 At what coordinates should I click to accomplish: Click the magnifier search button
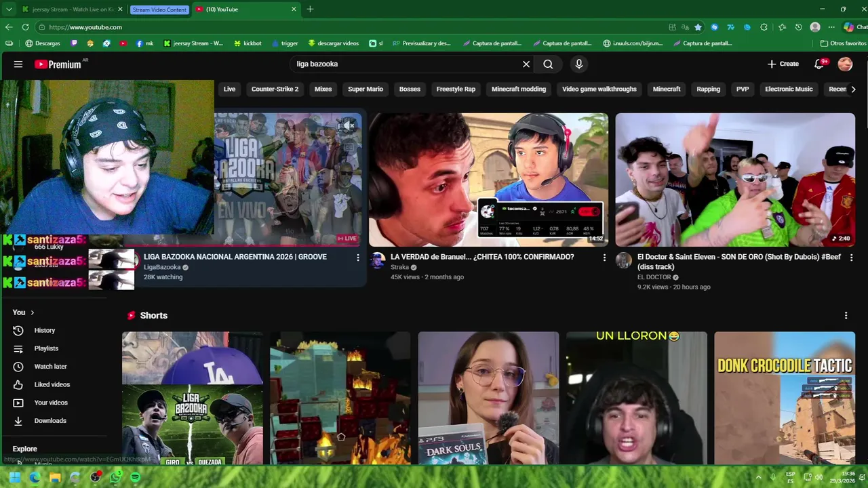coord(548,64)
